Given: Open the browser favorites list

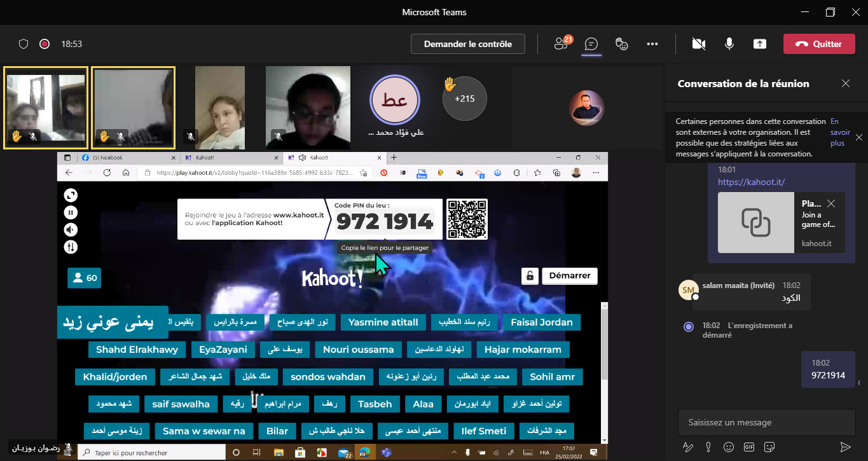Looking at the screenshot, I should click(x=537, y=172).
